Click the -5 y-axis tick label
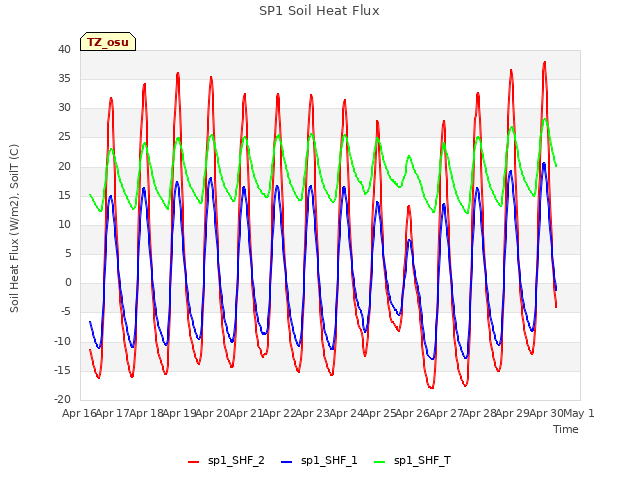Image resolution: width=640 pixels, height=480 pixels. click(x=64, y=312)
